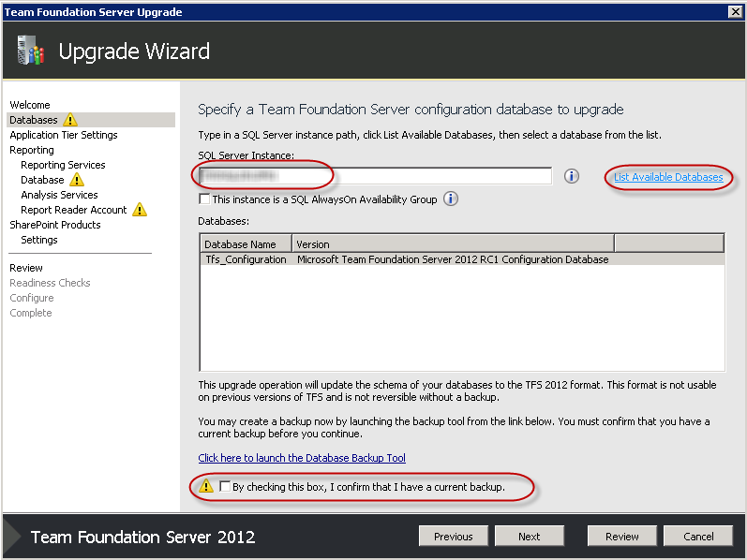Open the Settings sub-step under SharePoint Products

pos(39,240)
